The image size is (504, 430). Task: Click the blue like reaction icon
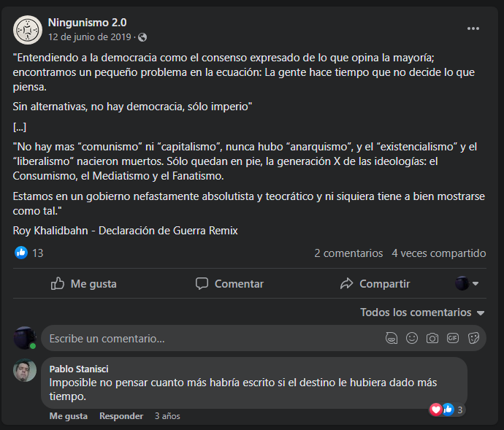click(21, 253)
